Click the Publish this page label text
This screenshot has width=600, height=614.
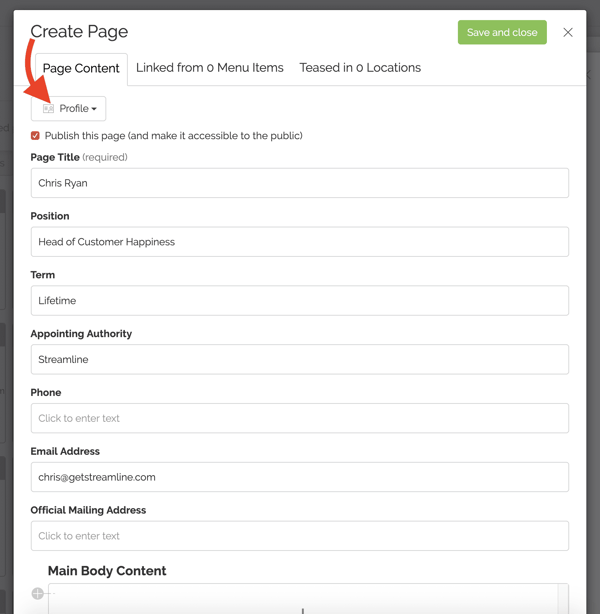pyautogui.click(x=173, y=136)
